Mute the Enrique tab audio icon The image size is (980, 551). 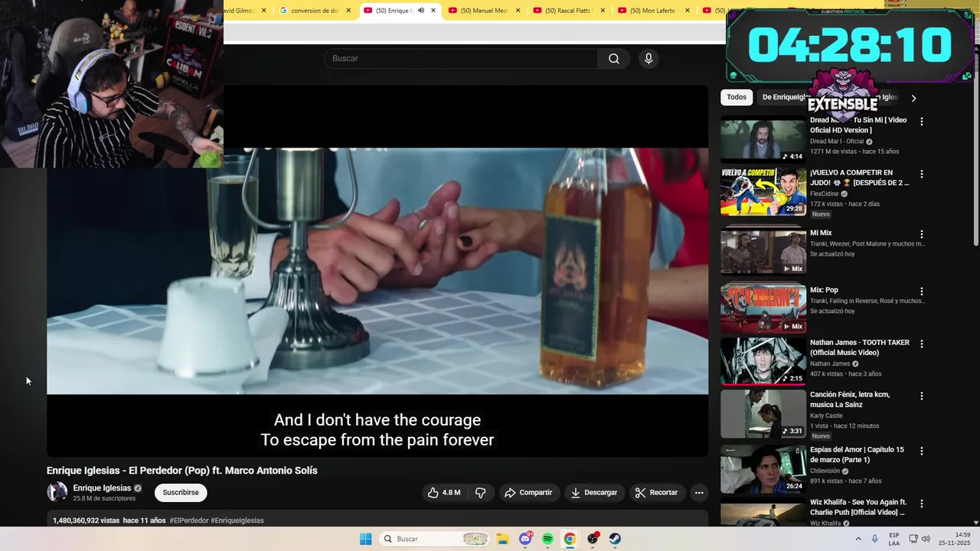420,11
